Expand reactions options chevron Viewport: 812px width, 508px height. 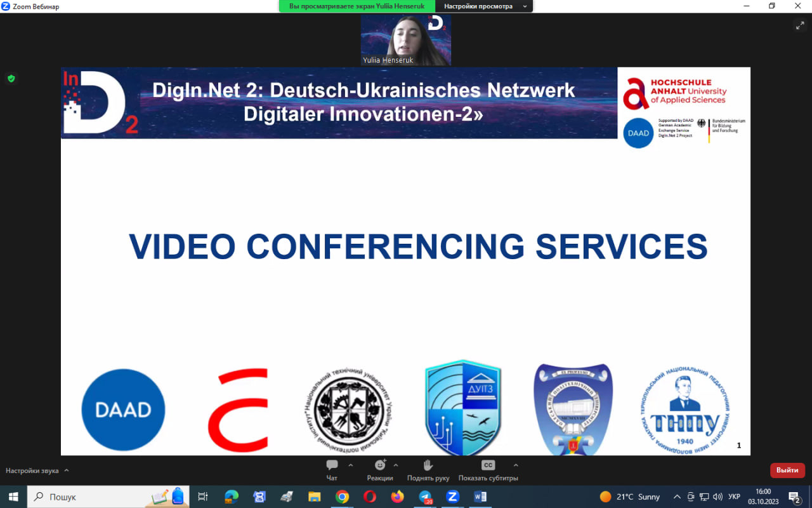tap(396, 465)
